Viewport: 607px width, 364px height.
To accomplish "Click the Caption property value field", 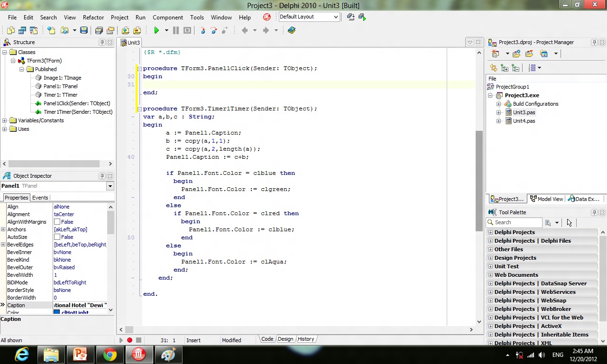I will [80, 305].
